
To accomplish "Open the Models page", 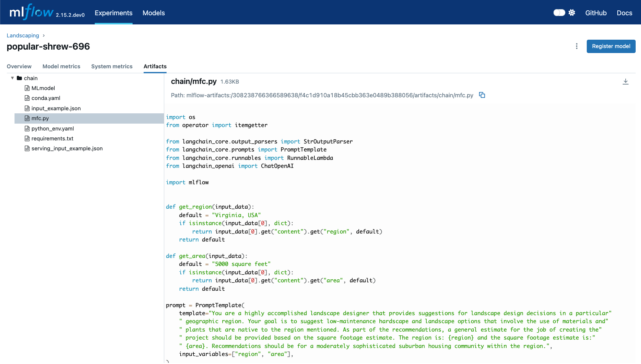I will 153,13.
